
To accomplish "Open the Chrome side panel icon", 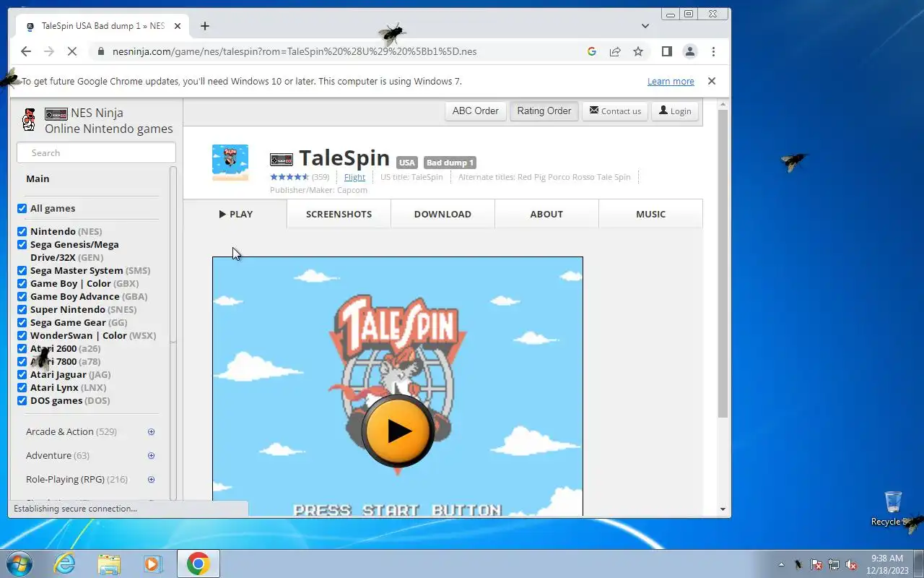I will click(x=667, y=51).
